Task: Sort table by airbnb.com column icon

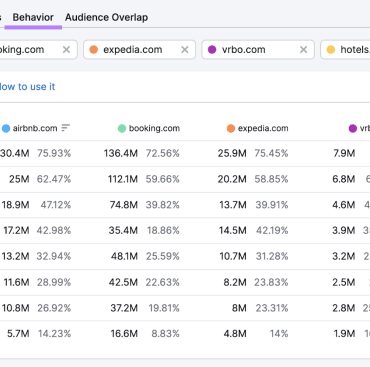Action: [66, 128]
